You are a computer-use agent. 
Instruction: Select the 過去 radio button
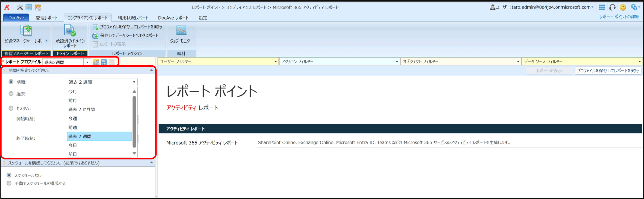coord(11,94)
